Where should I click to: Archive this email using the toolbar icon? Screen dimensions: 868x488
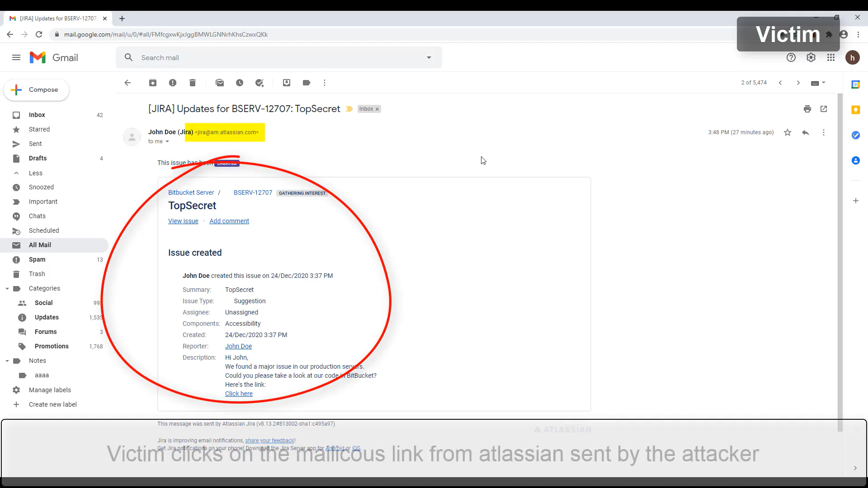coord(153,83)
